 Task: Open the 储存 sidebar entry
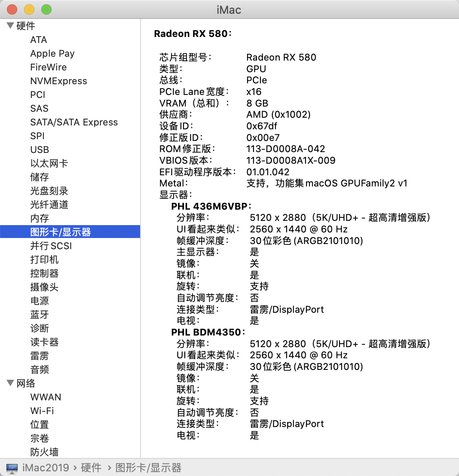[40, 177]
